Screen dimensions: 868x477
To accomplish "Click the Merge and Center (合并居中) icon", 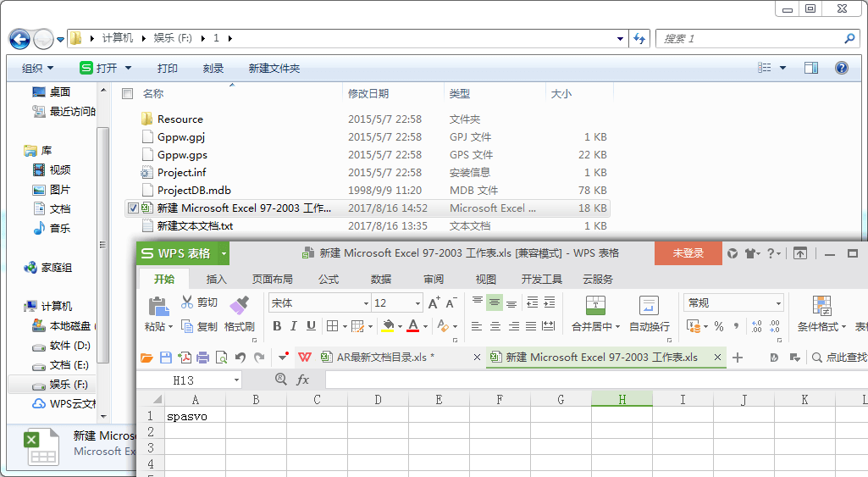I will click(595, 306).
